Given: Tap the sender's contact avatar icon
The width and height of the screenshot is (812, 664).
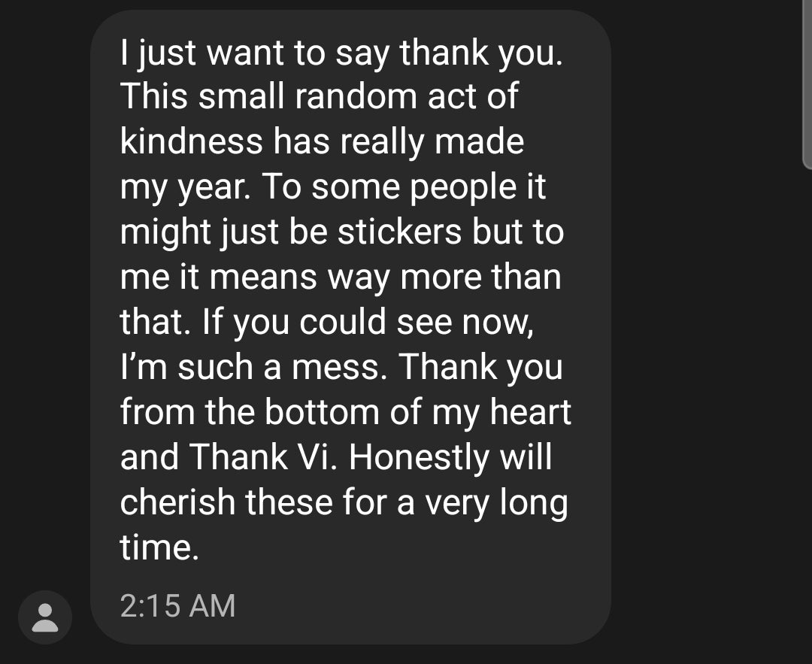Looking at the screenshot, I should pos(45,617).
